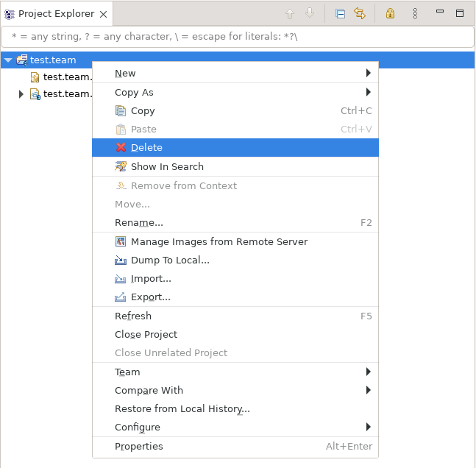Toggle Link with Editor icon
476x468 pixels.
tap(360, 14)
